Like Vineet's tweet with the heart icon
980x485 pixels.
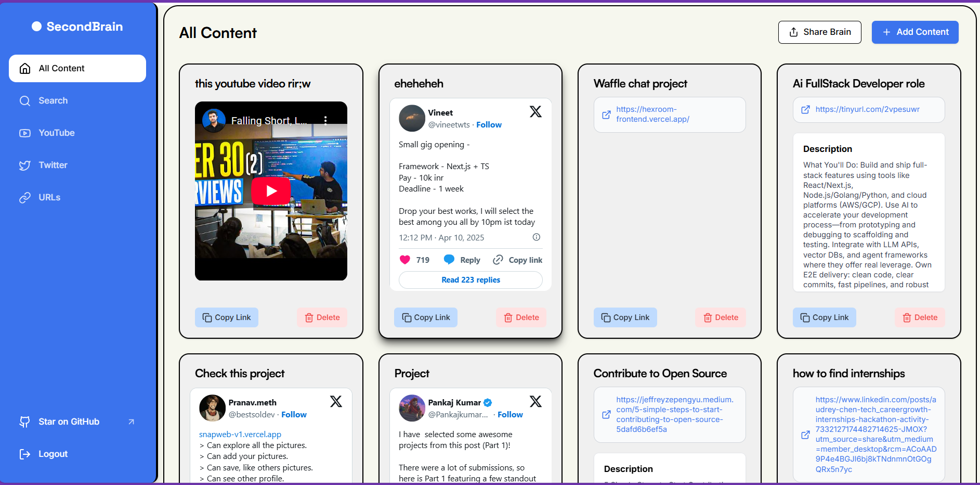click(405, 260)
